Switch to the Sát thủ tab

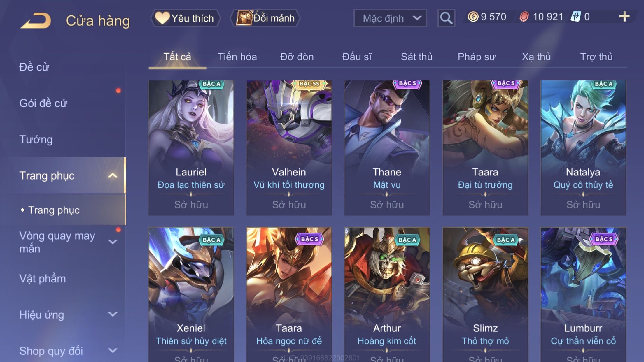tap(416, 57)
